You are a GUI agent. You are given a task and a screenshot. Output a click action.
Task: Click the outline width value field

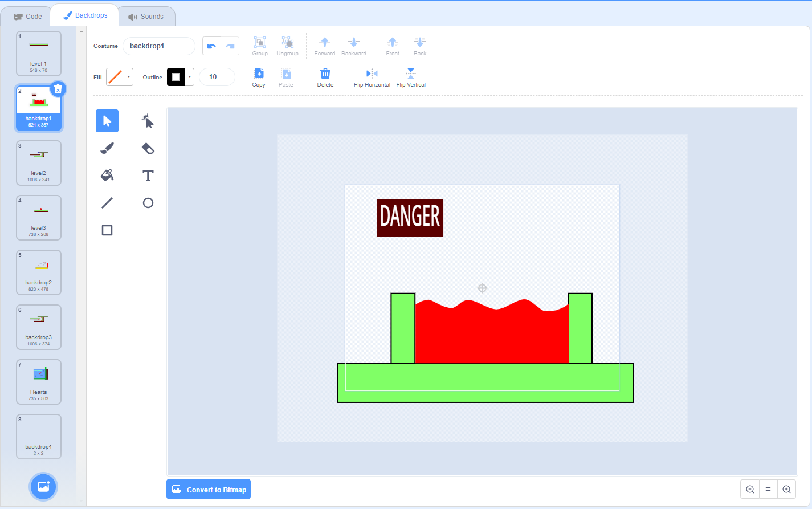pos(217,77)
